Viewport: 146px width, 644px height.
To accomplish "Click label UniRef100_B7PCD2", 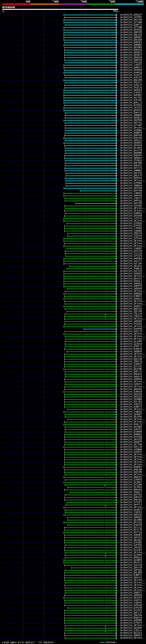I will tap(131, 226).
